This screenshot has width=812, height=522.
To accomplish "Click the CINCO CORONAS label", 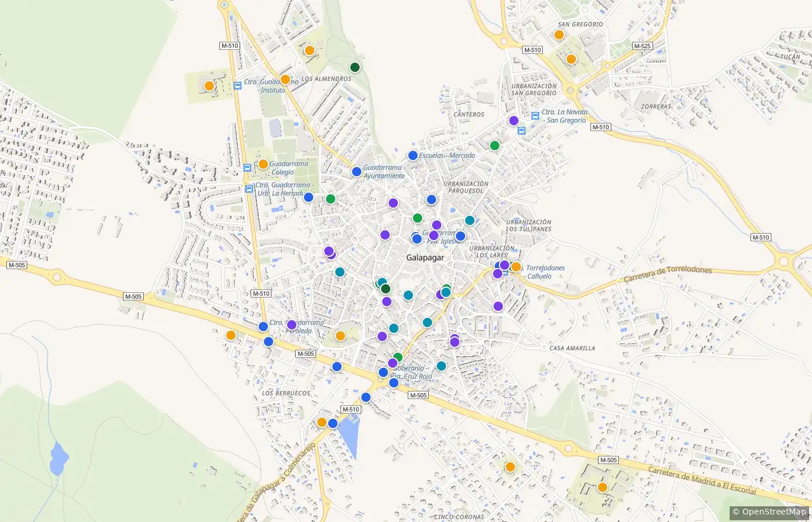I will 459,517.
